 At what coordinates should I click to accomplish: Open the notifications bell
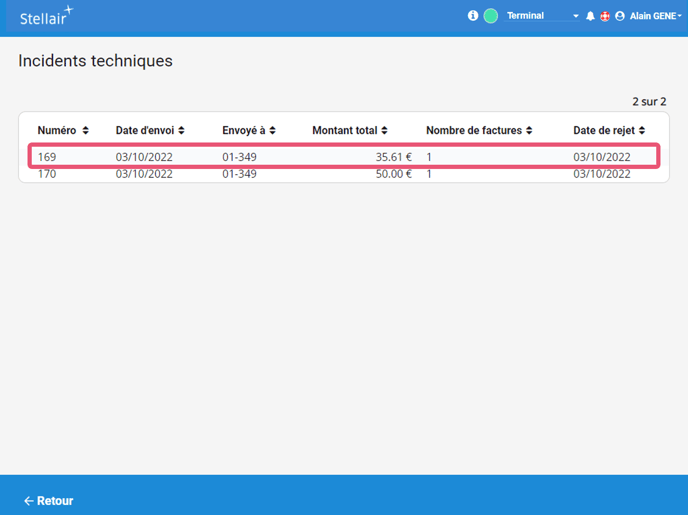[590, 16]
